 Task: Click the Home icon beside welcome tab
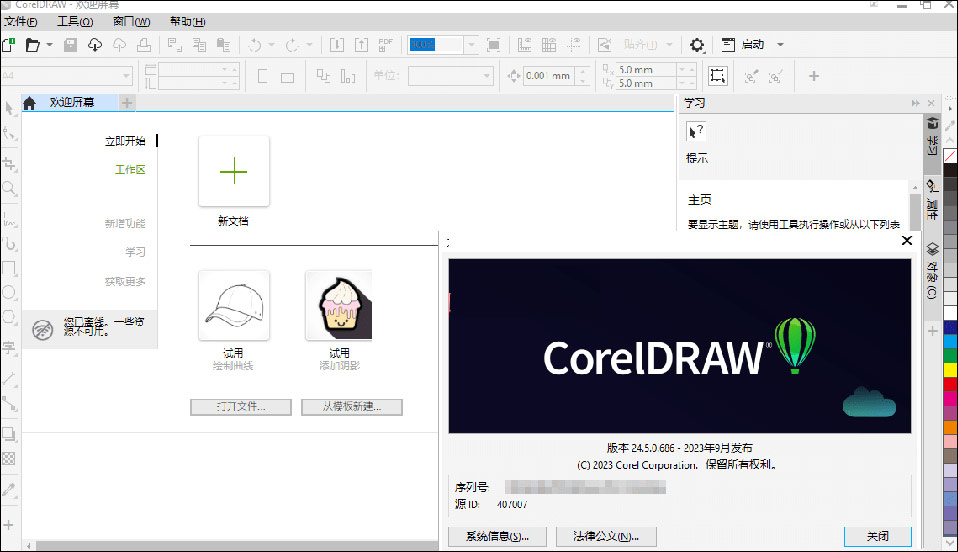(29, 103)
